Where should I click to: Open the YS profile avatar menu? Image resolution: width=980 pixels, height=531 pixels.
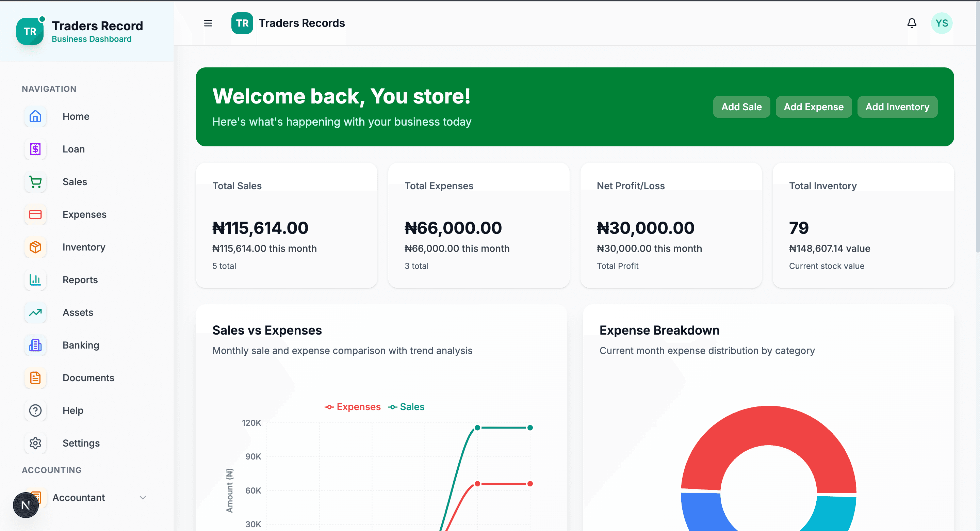[942, 23]
